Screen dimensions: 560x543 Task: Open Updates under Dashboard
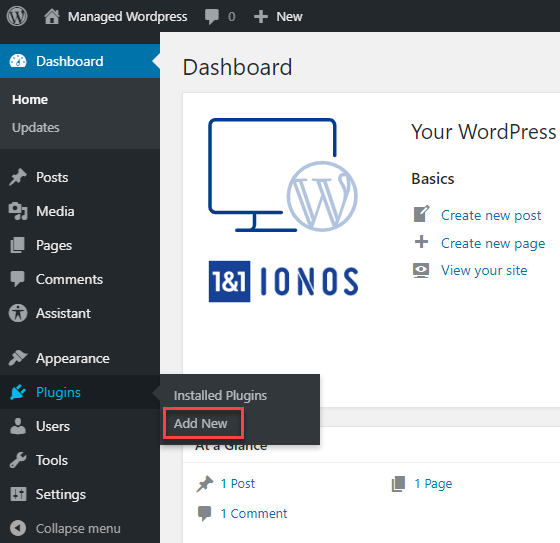point(36,128)
